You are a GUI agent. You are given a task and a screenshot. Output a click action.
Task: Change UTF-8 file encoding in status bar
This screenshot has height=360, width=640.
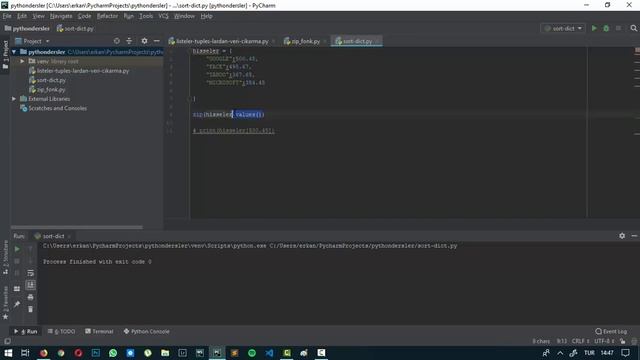click(x=604, y=341)
